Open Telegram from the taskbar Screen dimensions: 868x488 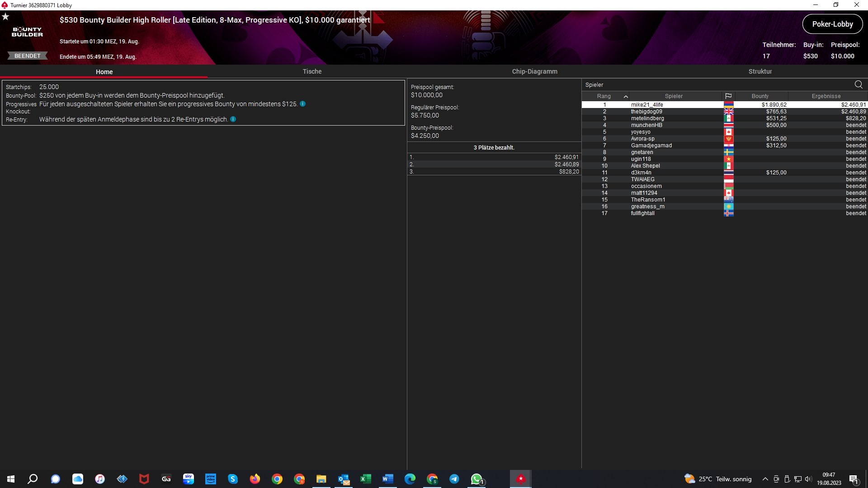click(454, 479)
